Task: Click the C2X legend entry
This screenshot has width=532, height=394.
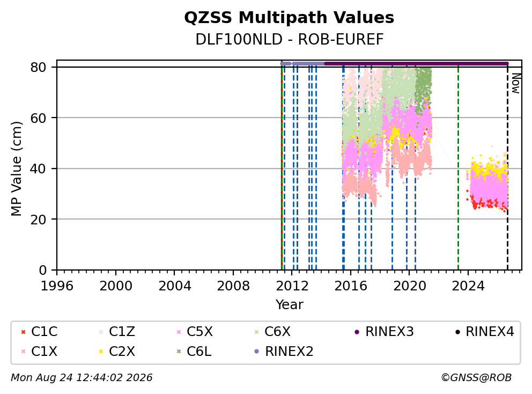Action: click(x=117, y=351)
